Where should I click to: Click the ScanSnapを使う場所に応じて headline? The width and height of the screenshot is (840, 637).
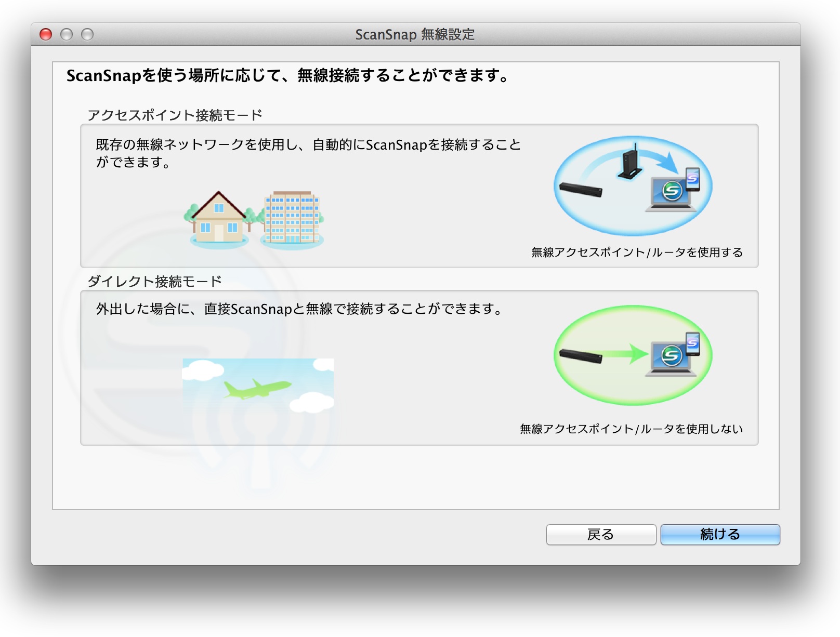click(x=288, y=76)
